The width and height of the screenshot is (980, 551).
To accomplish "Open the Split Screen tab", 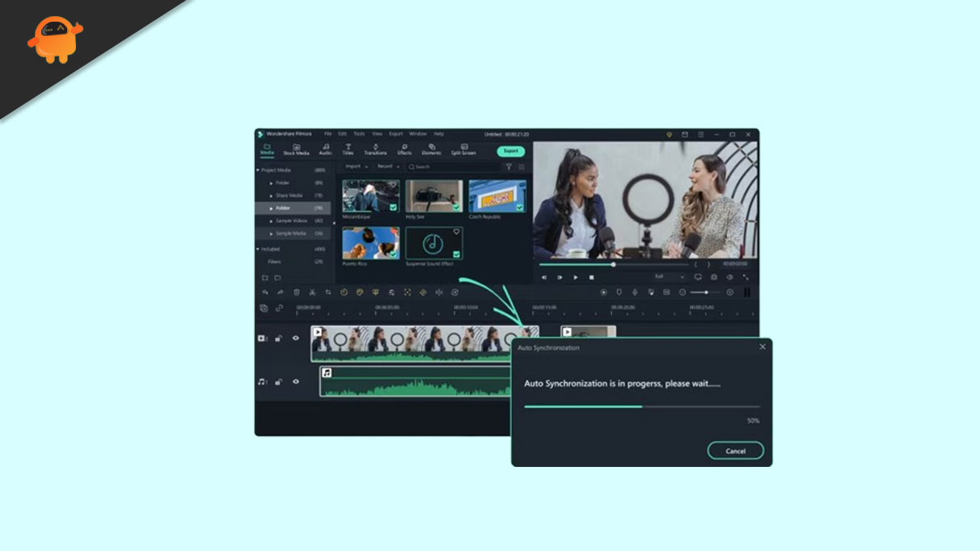I will 463,149.
